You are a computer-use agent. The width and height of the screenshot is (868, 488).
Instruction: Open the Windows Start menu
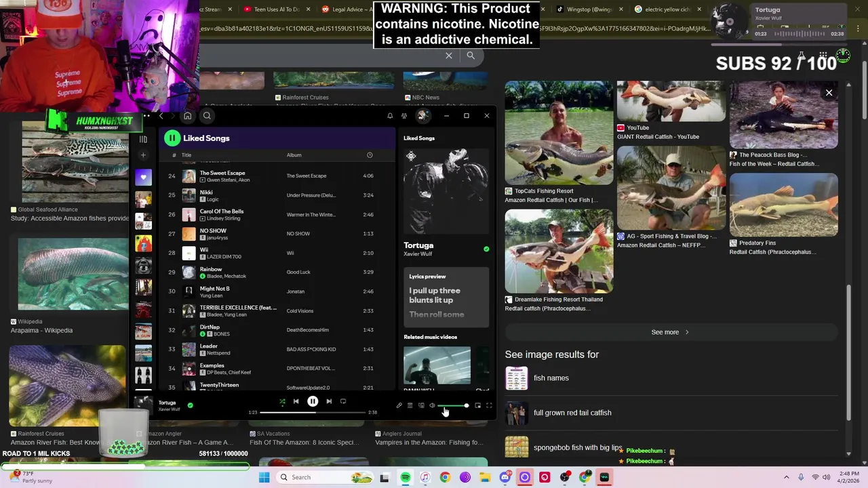click(264, 477)
